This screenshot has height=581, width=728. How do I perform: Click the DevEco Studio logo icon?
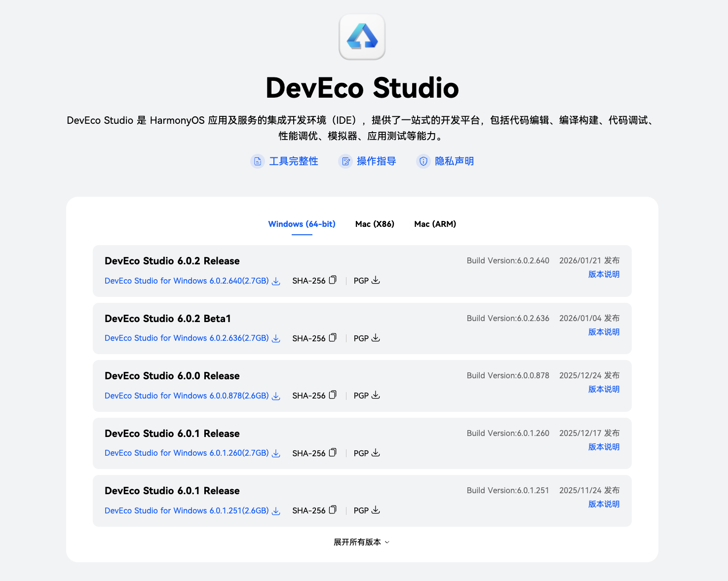pos(362,37)
